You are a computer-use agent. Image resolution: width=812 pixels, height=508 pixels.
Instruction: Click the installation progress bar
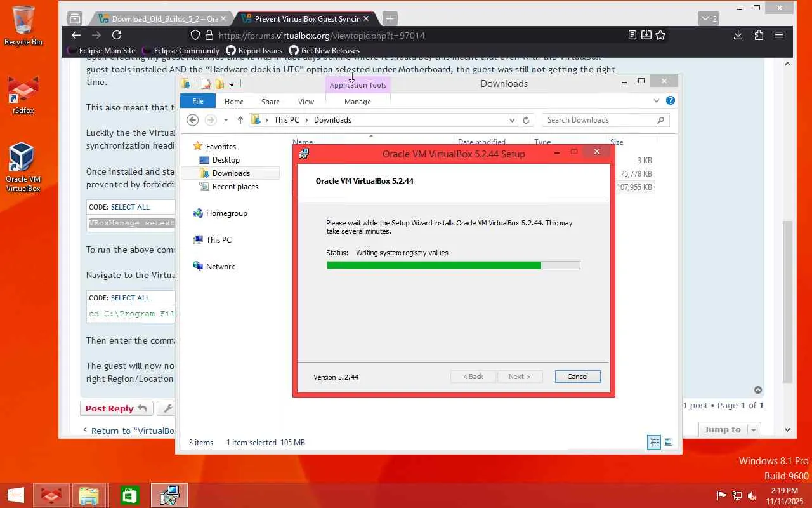[453, 265]
